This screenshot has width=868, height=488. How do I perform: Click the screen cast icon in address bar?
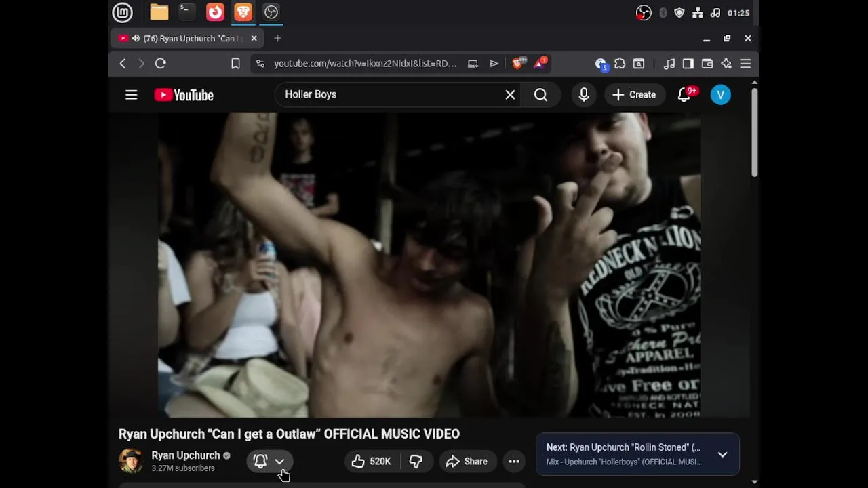(473, 64)
